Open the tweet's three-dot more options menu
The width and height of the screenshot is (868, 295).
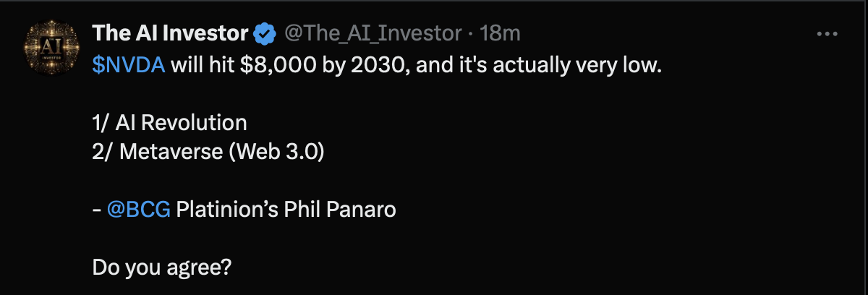click(x=827, y=34)
